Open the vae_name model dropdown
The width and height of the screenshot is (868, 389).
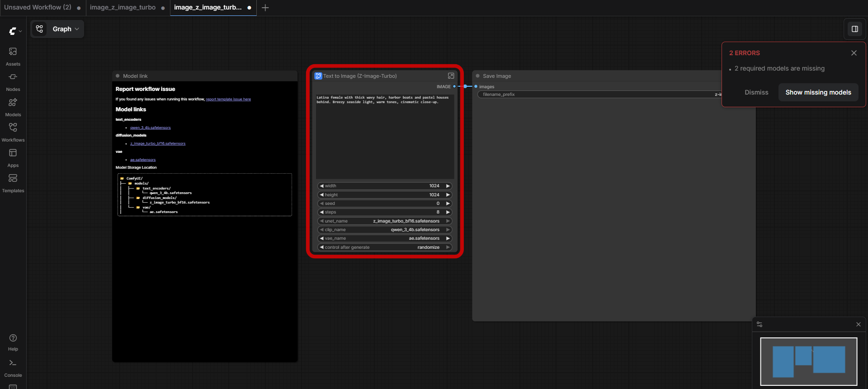point(385,238)
